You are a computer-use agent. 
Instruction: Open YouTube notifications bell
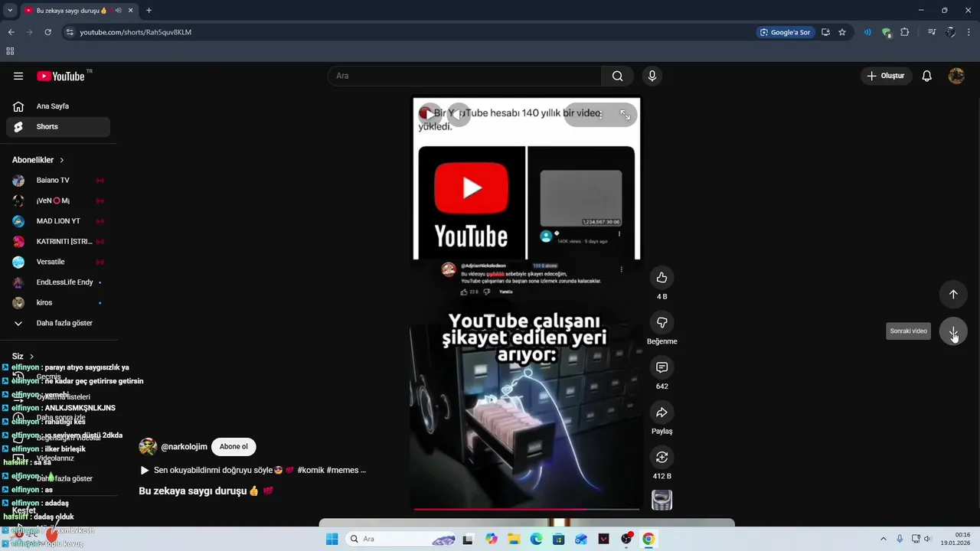tap(926, 76)
